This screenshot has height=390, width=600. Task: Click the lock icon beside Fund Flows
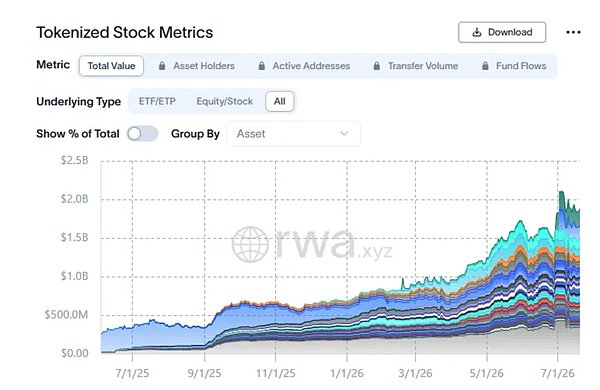pos(485,66)
